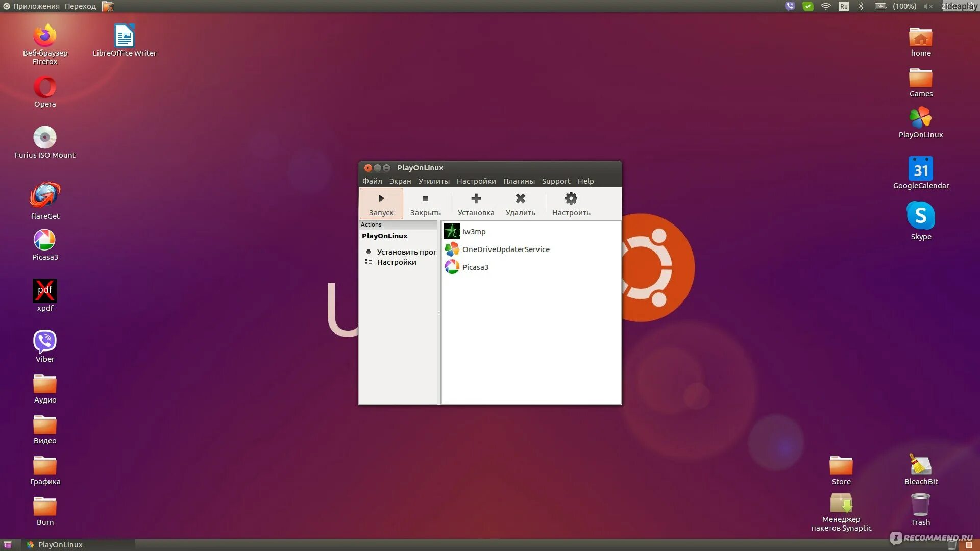The width and height of the screenshot is (980, 551).
Task: Open the Store folder on desktop
Action: click(841, 470)
